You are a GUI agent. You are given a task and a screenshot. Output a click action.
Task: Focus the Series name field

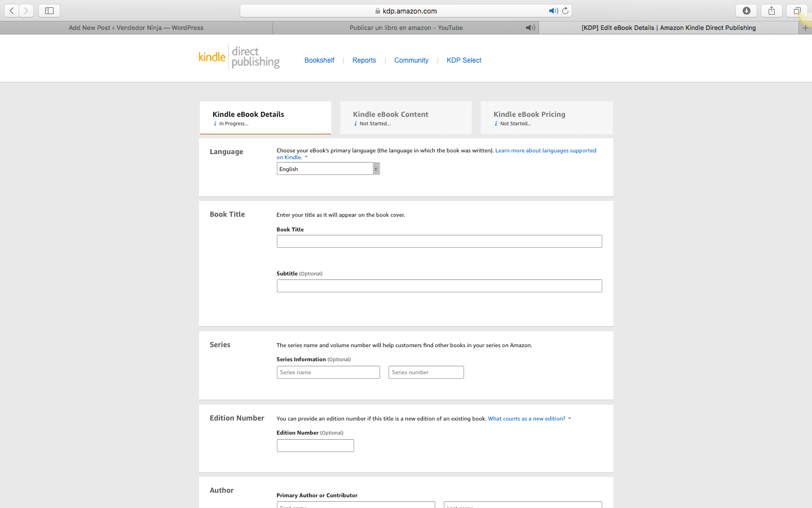(328, 373)
